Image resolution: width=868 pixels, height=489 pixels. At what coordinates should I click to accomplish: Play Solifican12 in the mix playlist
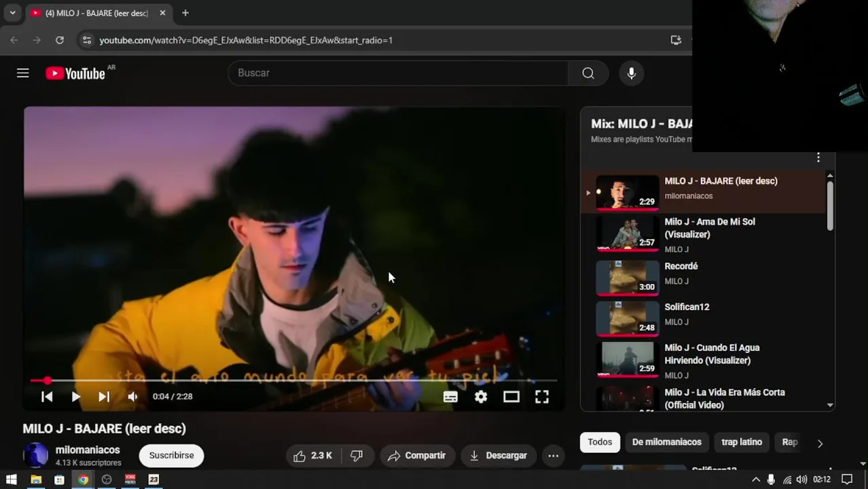point(687,307)
